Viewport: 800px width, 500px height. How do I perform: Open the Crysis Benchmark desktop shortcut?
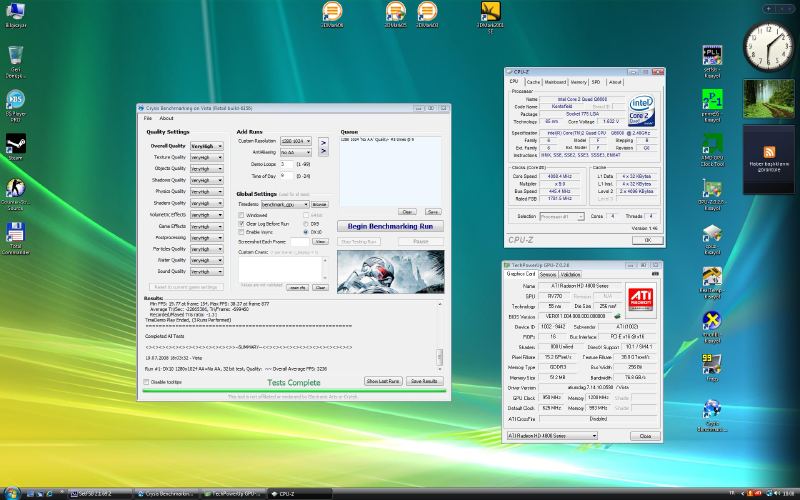coord(712,410)
